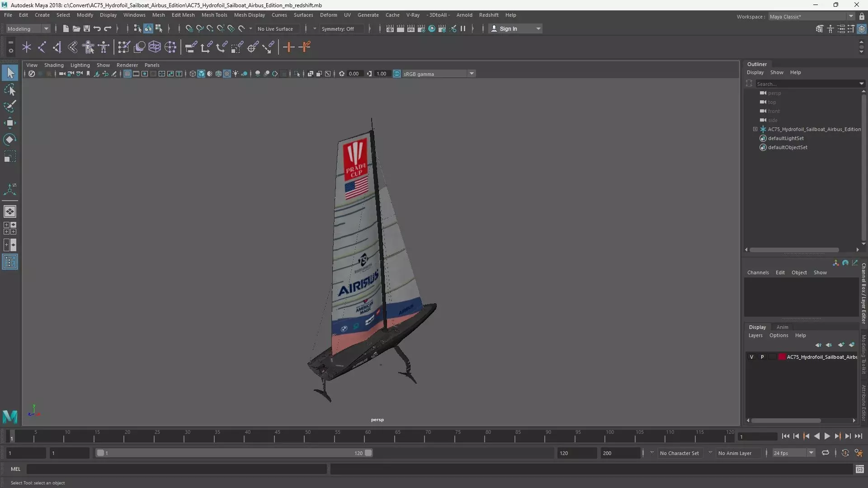
Task: Click the Save Scene icon
Action: coord(86,28)
